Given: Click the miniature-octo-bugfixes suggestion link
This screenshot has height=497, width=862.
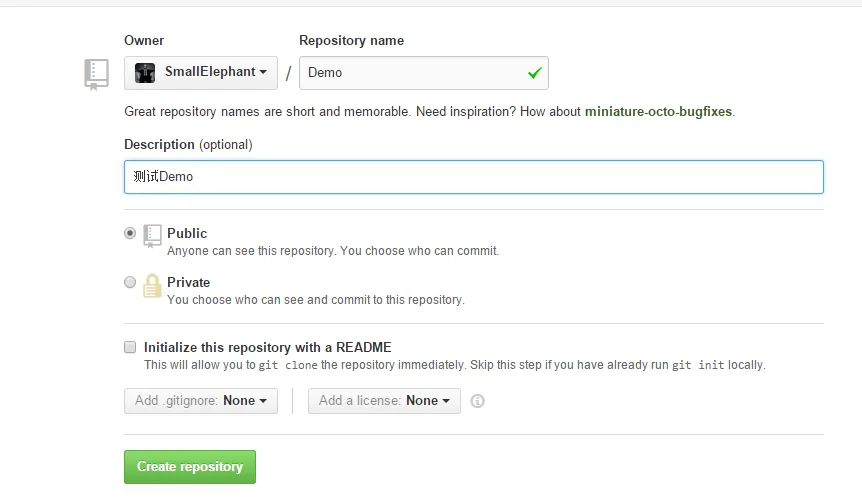Looking at the screenshot, I should coord(658,112).
